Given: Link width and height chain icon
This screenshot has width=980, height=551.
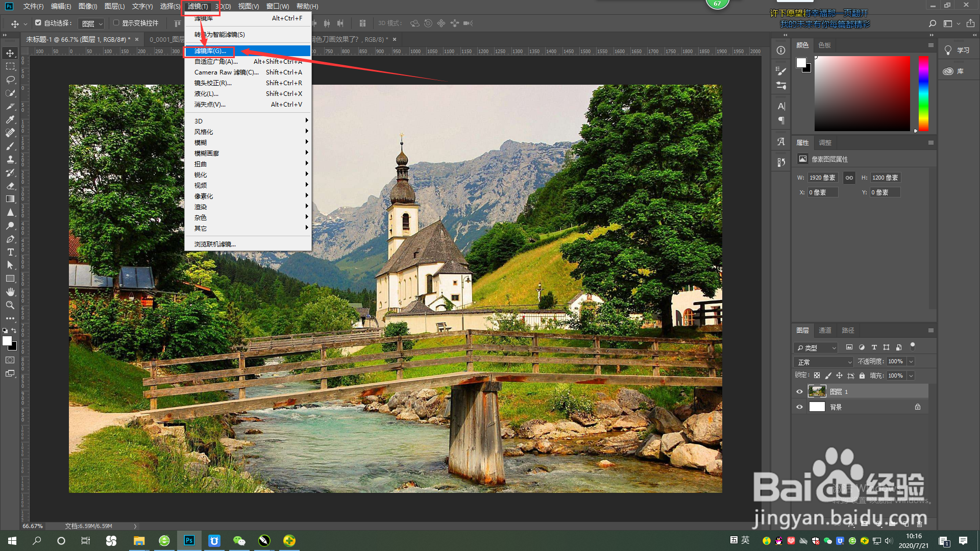Looking at the screenshot, I should coord(849,178).
